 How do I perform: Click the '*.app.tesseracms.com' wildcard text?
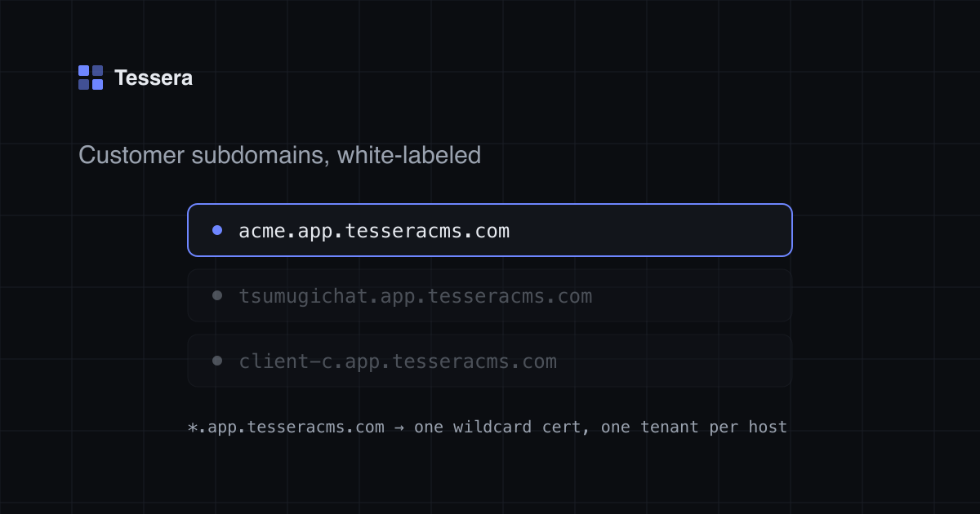point(286,427)
